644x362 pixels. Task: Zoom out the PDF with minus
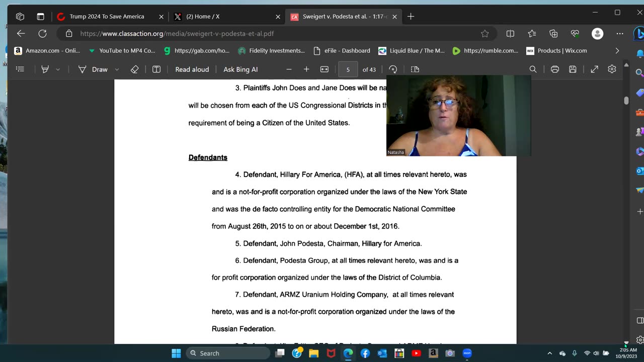click(289, 69)
